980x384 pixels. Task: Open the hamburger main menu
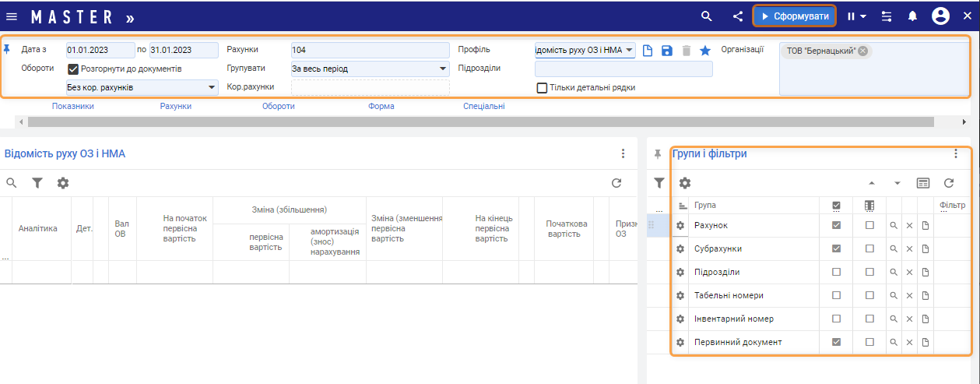12,16
